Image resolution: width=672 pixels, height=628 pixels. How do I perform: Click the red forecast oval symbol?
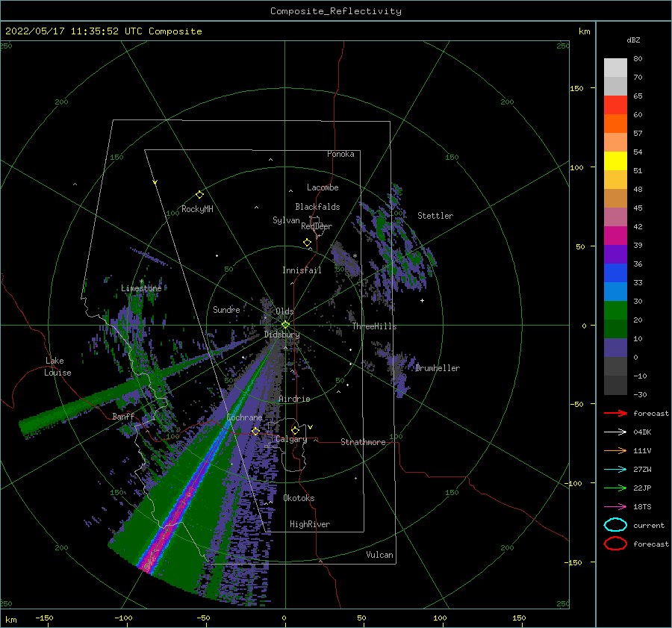pyautogui.click(x=615, y=544)
